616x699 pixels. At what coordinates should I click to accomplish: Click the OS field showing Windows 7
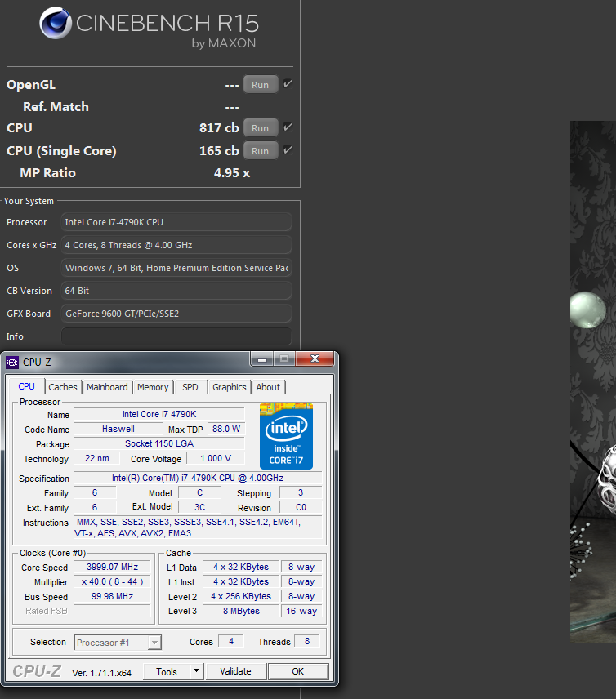(176, 268)
